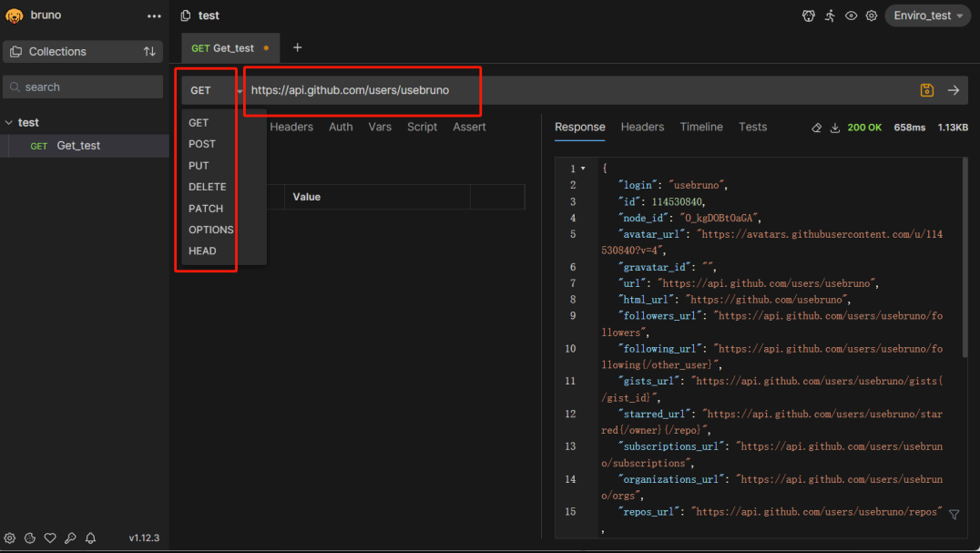Screen dimensions: 980x553
Task: Switch to the request Headers tab
Action: point(291,127)
